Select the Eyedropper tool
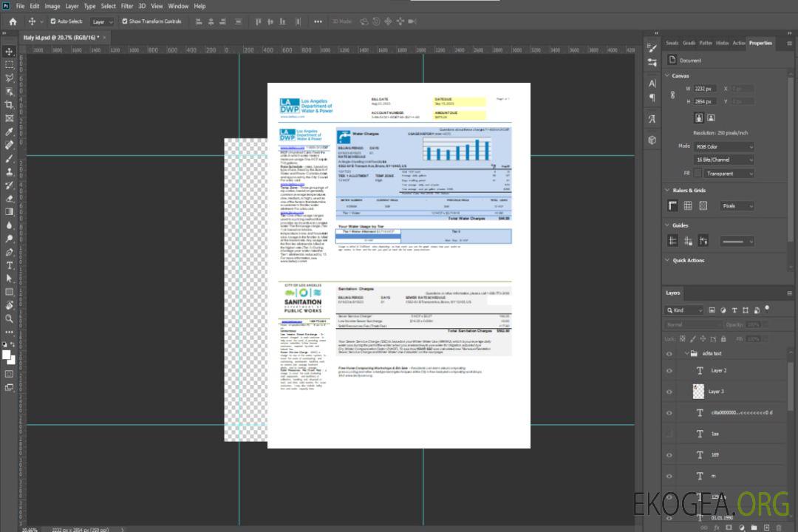 (x=10, y=132)
